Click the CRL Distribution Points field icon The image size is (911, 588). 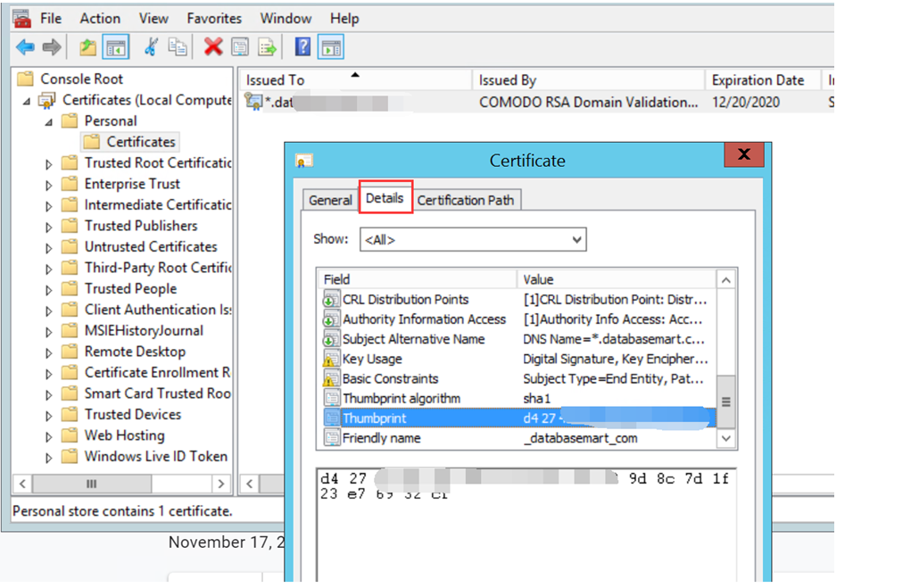331,300
